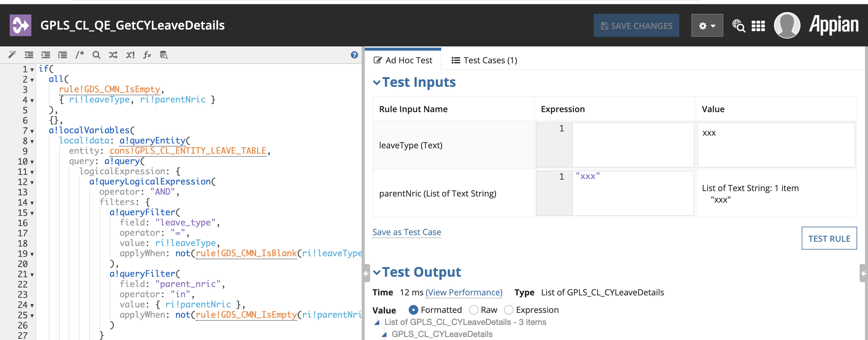Viewport: 868px width, 340px height.
Task: Open the query editor database icon
Action: pos(164,55)
